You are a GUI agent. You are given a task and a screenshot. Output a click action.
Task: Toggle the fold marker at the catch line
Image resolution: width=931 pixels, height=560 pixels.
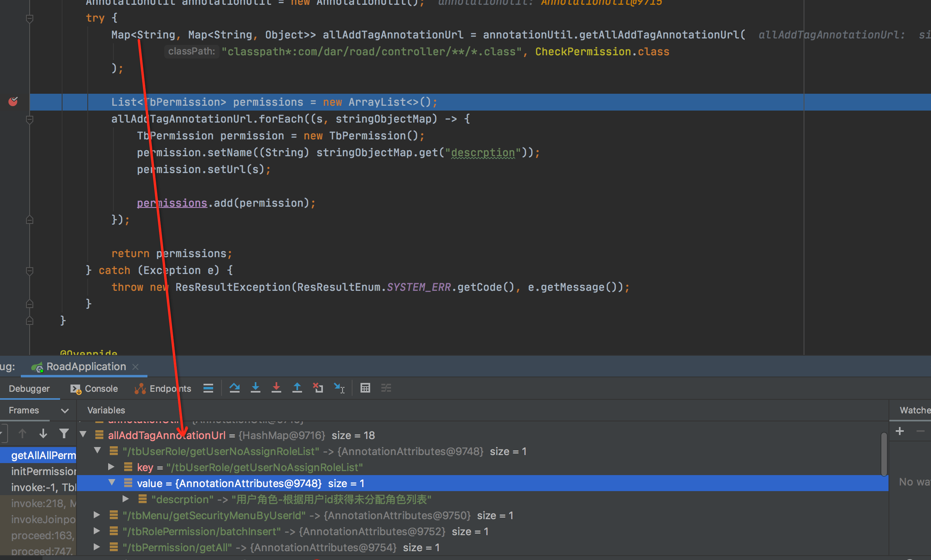29,270
